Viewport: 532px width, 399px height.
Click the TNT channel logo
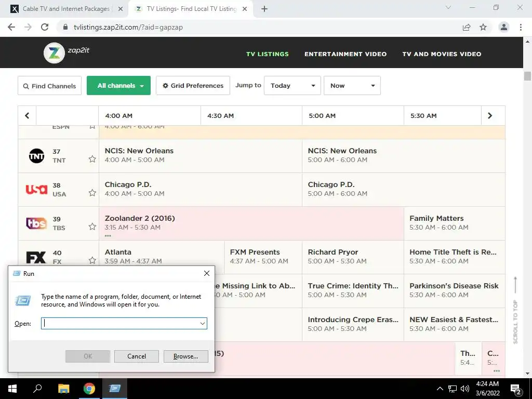click(x=37, y=156)
